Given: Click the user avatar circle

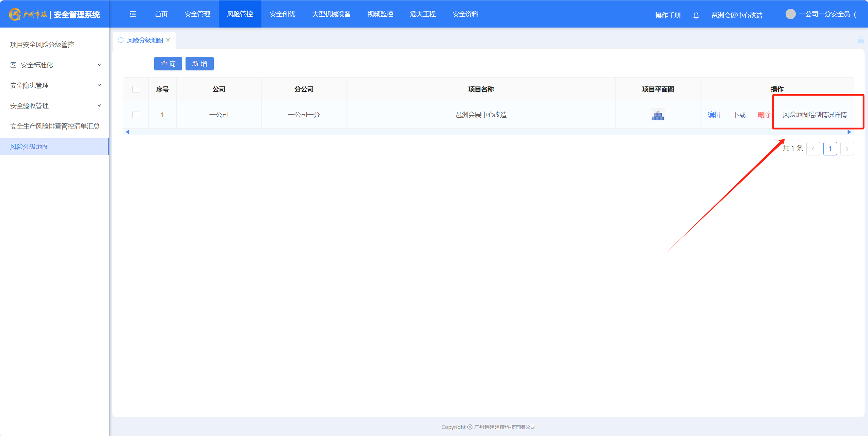Looking at the screenshot, I should 790,14.
